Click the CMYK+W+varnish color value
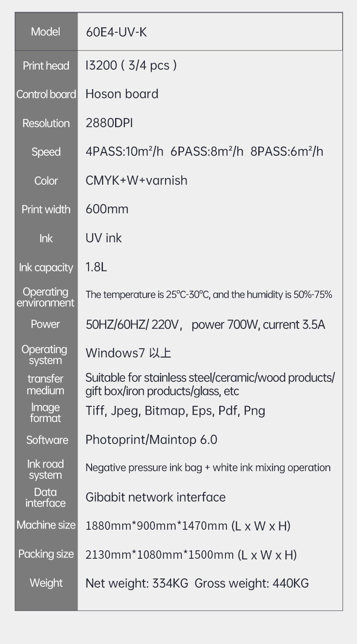The height and width of the screenshot is (644, 357). [136, 181]
